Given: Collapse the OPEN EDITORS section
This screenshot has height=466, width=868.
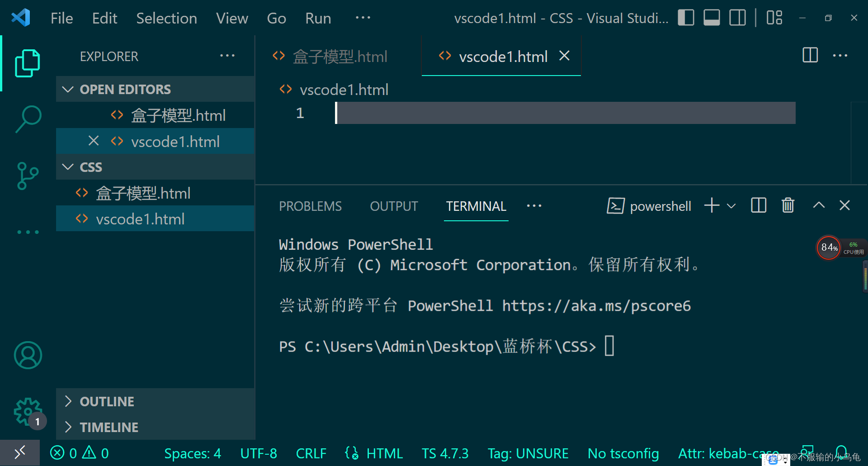Looking at the screenshot, I should pyautogui.click(x=155, y=89).
